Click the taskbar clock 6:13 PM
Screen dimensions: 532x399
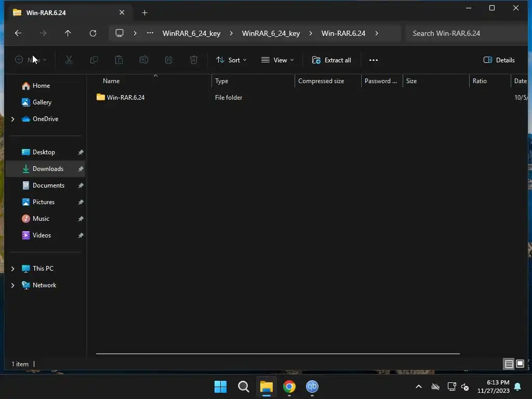point(494,387)
